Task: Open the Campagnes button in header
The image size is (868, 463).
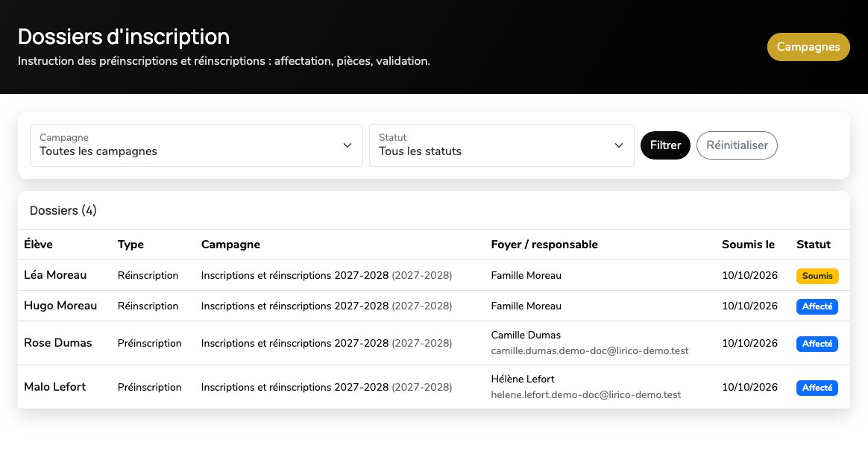Action: 808,47
